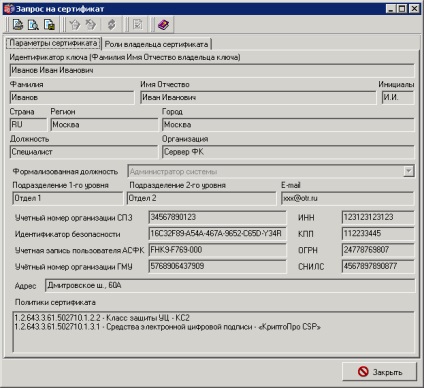Viewport: 424px width, 388px height.
Task: Select the Параметры сертификата tab
Action: pyautogui.click(x=53, y=43)
